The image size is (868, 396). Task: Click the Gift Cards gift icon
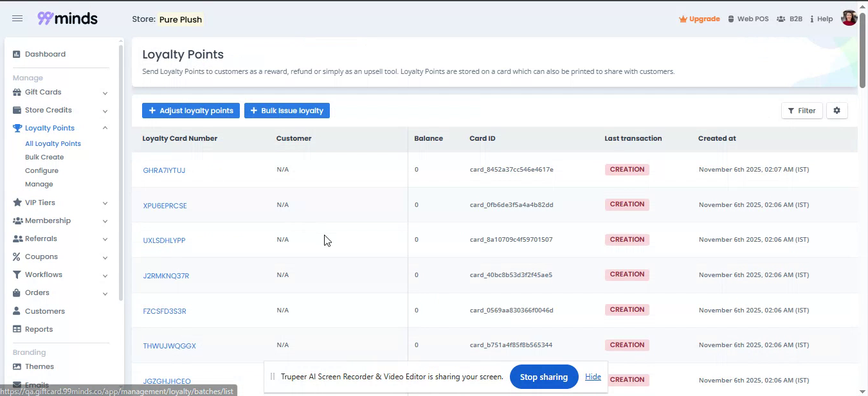[x=17, y=93]
